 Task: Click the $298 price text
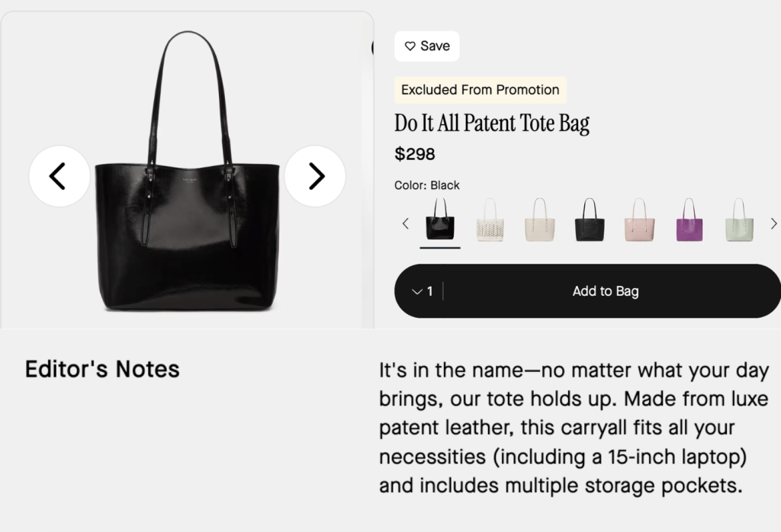414,155
